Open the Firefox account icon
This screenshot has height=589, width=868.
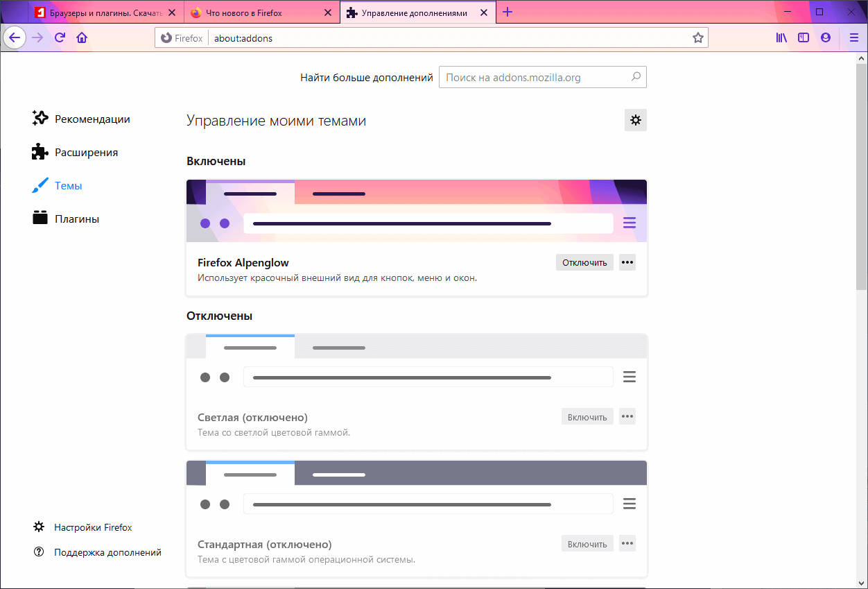[826, 38]
